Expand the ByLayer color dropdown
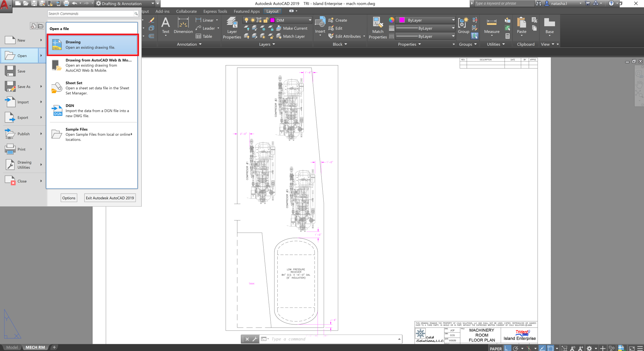Screen dimensions: 644x351 pos(453,20)
